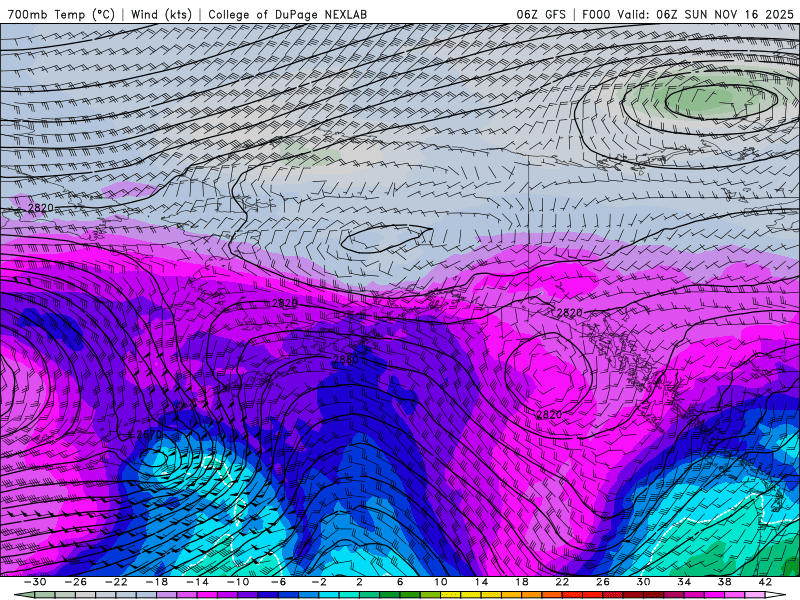Click the positive 26 colorbar tick label
This screenshot has width=800, height=600.
coord(603,582)
